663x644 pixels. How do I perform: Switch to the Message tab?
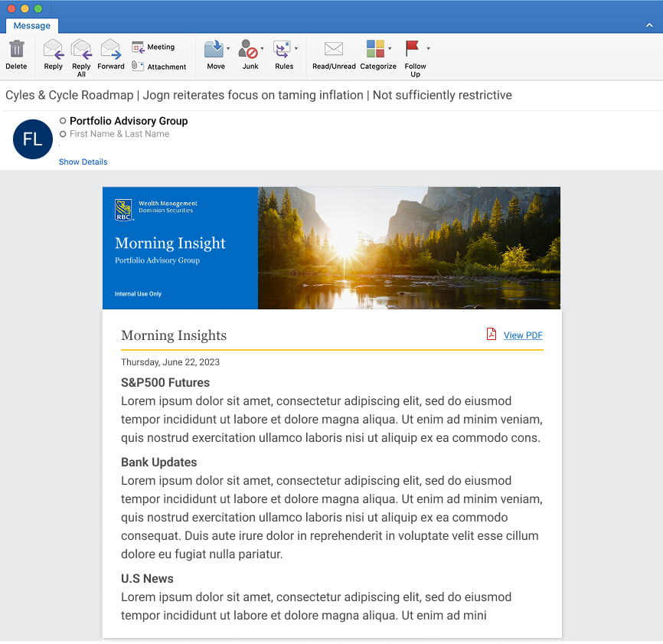(31, 25)
